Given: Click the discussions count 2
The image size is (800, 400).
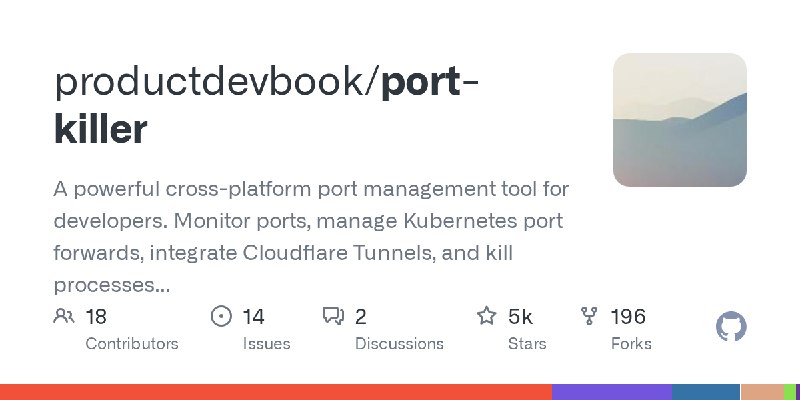Looking at the screenshot, I should [x=361, y=317].
